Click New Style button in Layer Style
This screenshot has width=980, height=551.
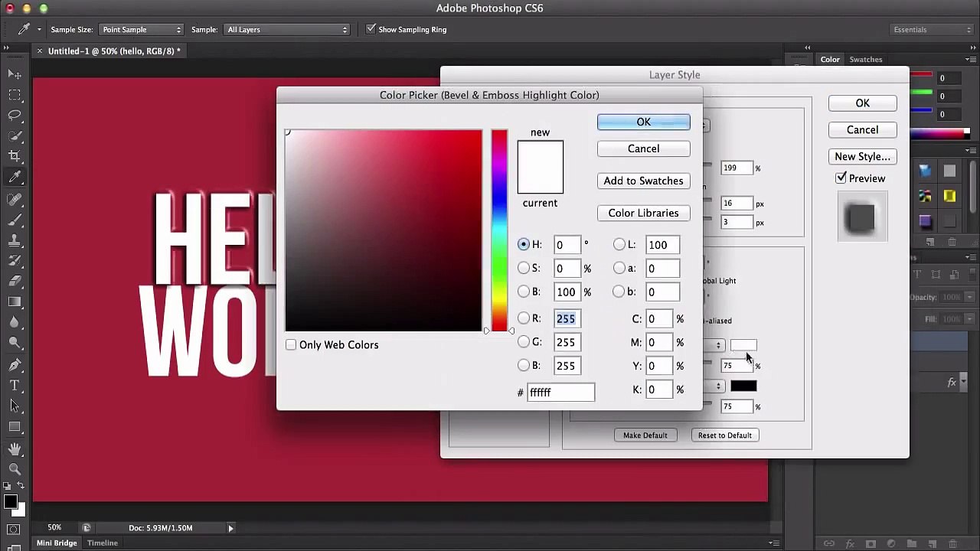(x=862, y=156)
